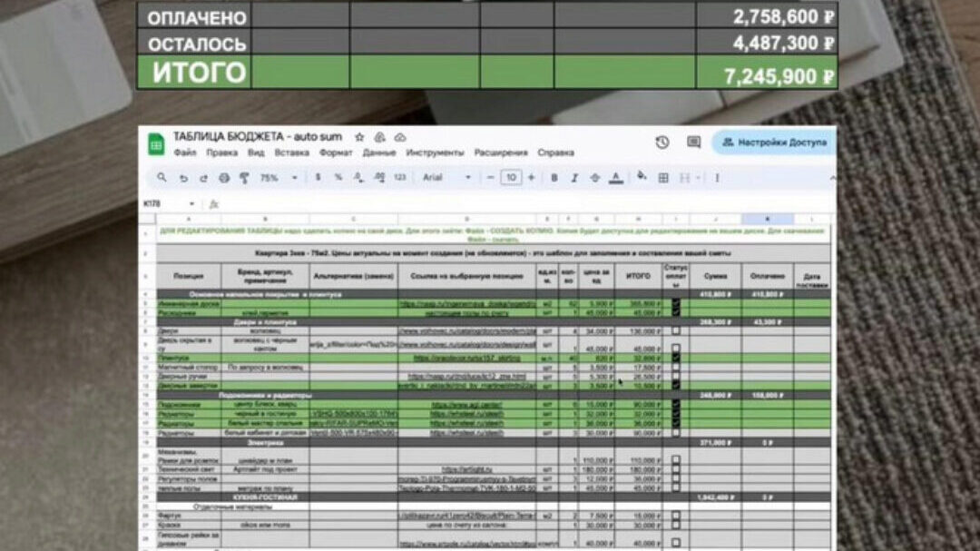This screenshot has width=980, height=551.
Task: Open the Вставка menu
Action: (x=291, y=153)
